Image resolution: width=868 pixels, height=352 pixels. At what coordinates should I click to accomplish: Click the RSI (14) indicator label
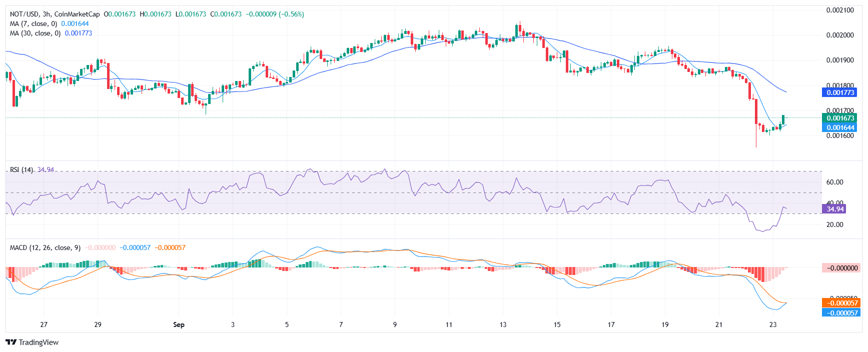21,169
